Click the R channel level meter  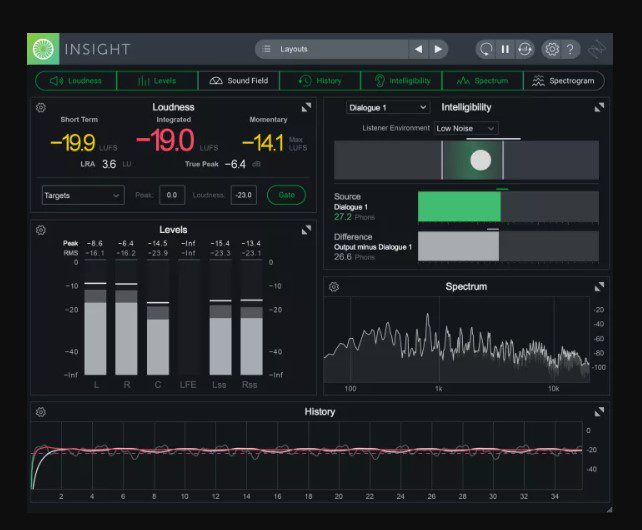(127, 318)
